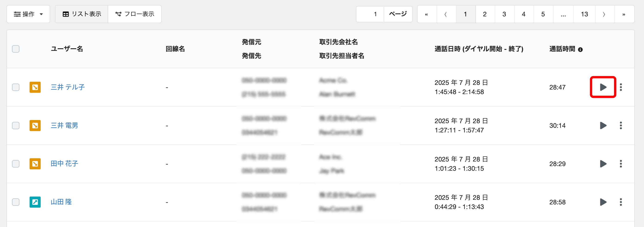
Task: Click the 発信元 header label
Action: [252, 42]
